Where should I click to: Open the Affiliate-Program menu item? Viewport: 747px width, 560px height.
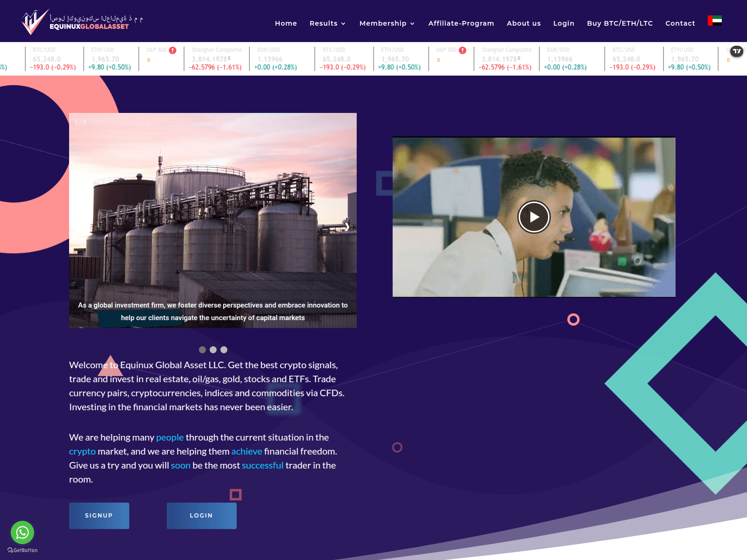click(461, 23)
